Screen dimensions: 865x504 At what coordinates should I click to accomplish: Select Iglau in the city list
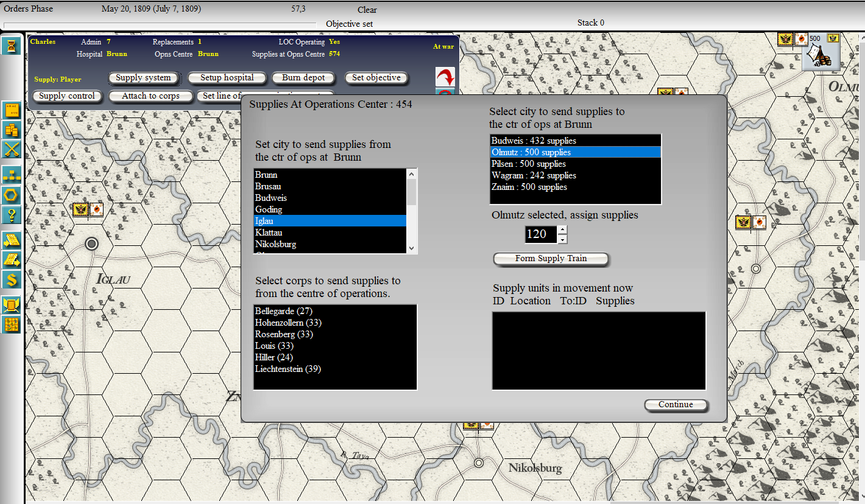[330, 221]
